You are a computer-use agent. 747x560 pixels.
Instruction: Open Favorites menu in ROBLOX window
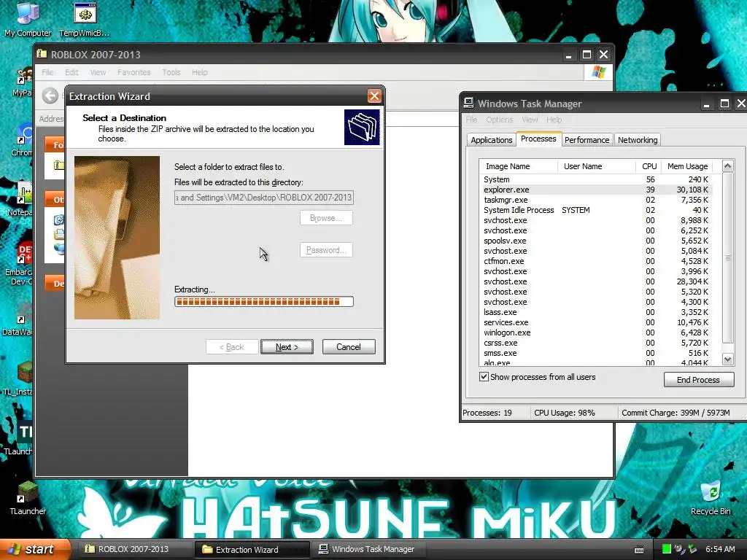(134, 72)
